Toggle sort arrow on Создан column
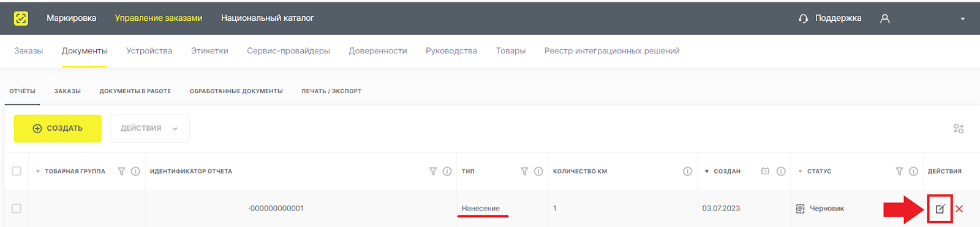Viewport: 980px width, 227px height. pos(707,172)
